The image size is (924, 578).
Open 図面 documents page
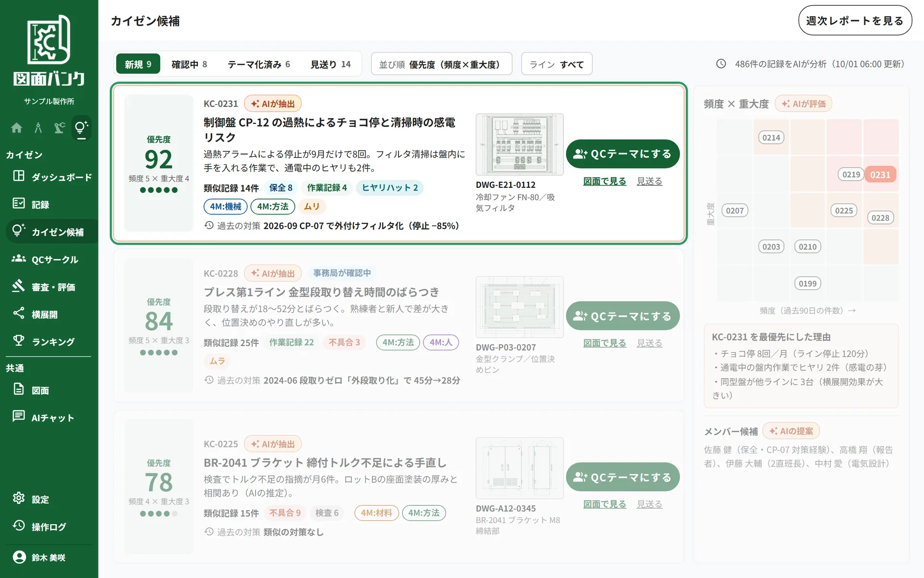(52, 390)
